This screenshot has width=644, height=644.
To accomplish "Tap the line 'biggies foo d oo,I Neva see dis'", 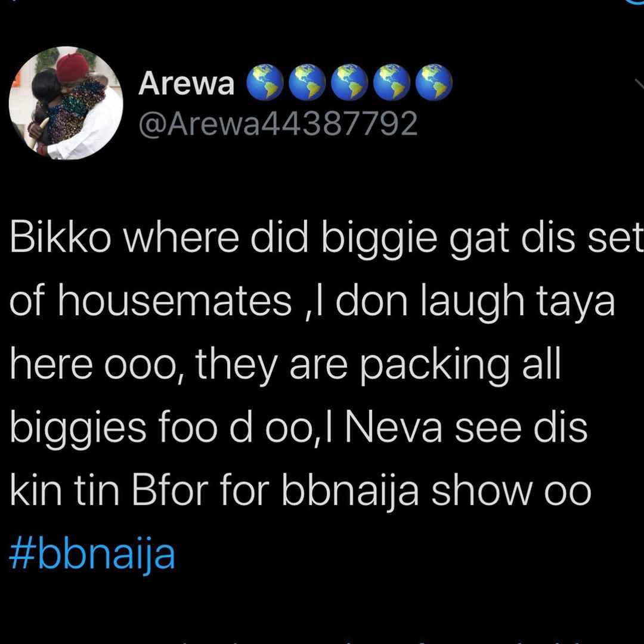I will pyautogui.click(x=298, y=428).
